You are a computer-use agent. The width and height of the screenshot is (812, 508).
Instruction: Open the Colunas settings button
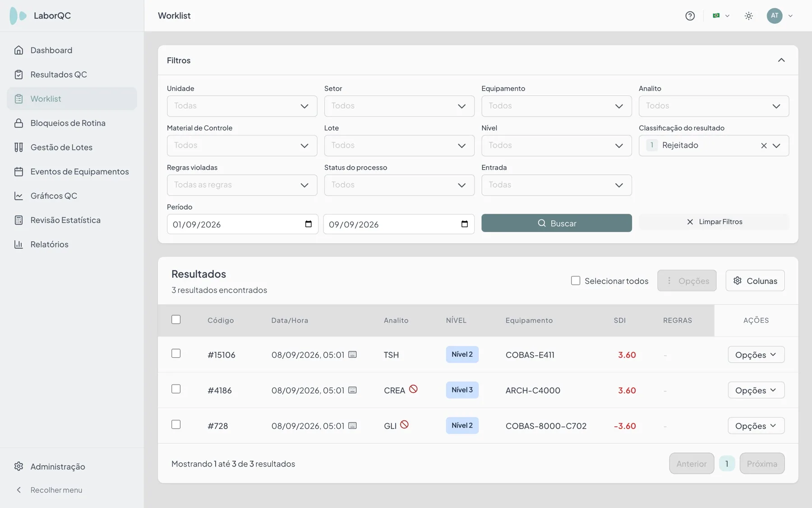[x=755, y=281]
